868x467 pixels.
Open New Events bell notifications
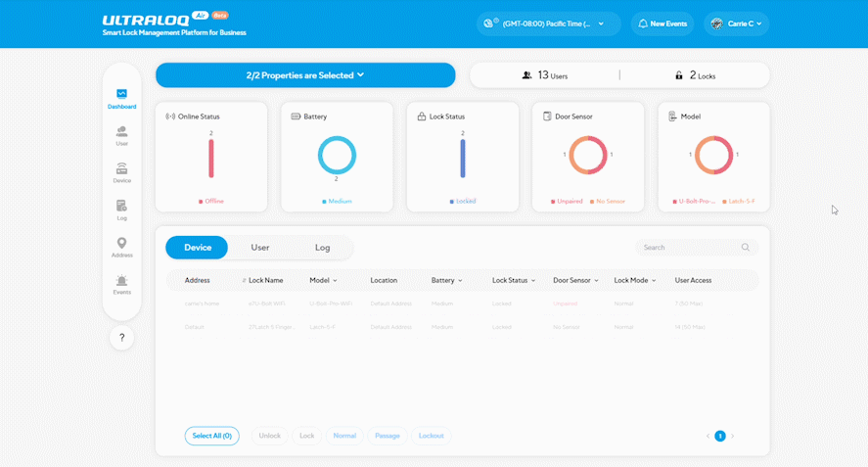662,23
